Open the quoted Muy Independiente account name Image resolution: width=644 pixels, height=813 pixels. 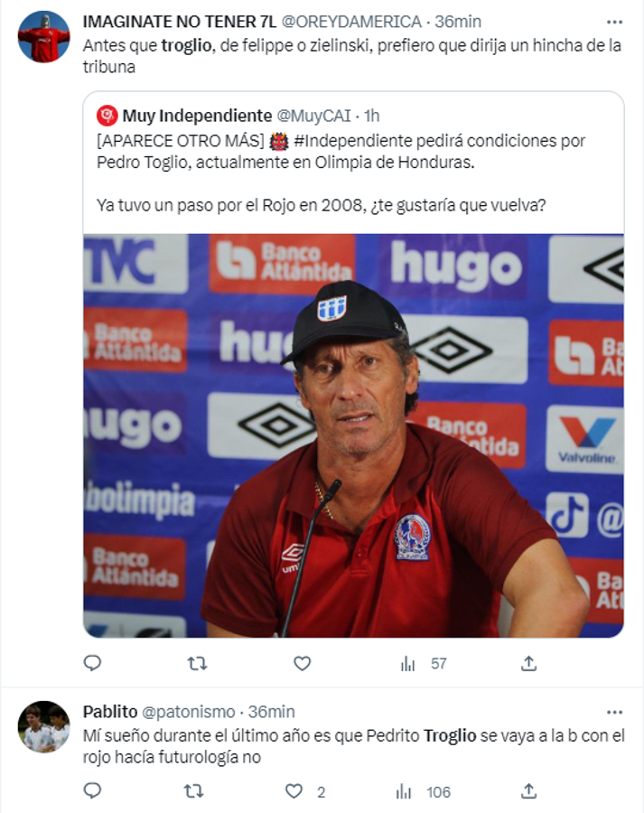tap(196, 116)
